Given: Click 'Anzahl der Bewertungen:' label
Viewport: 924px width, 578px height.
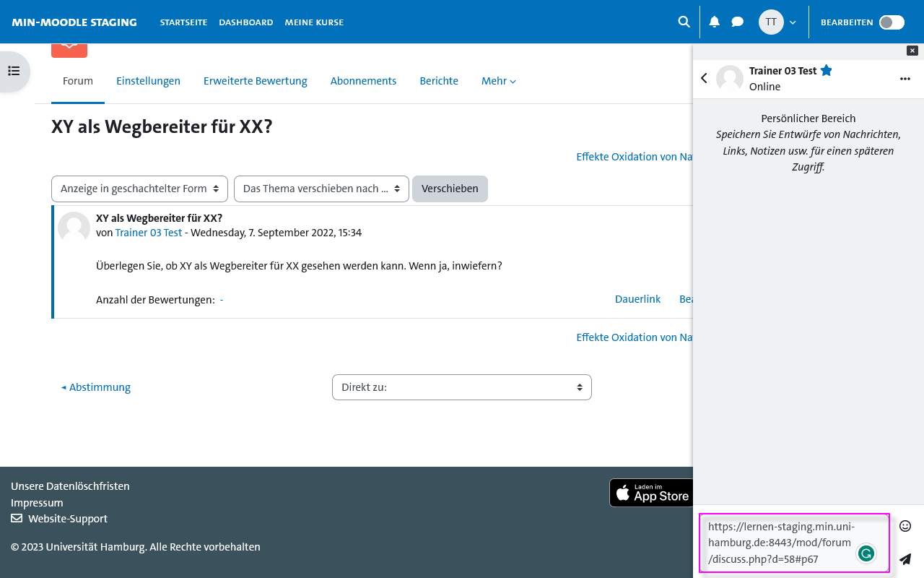Looking at the screenshot, I should [x=155, y=300].
